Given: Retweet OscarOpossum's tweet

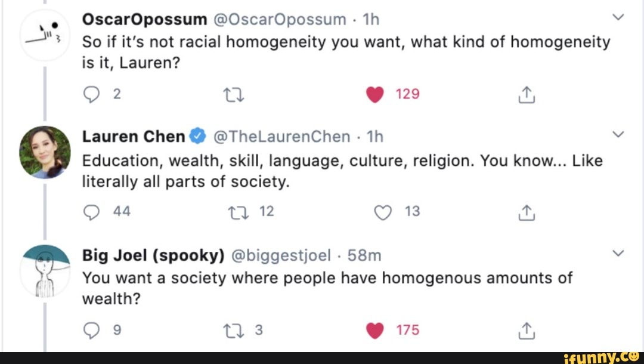Looking at the screenshot, I should (x=229, y=95).
